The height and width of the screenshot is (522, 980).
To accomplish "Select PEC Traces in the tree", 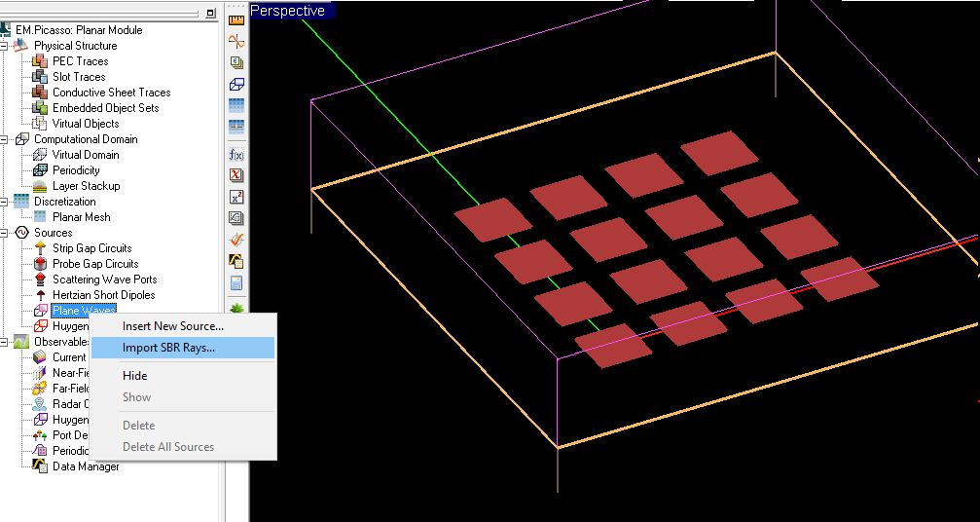I will (80, 61).
